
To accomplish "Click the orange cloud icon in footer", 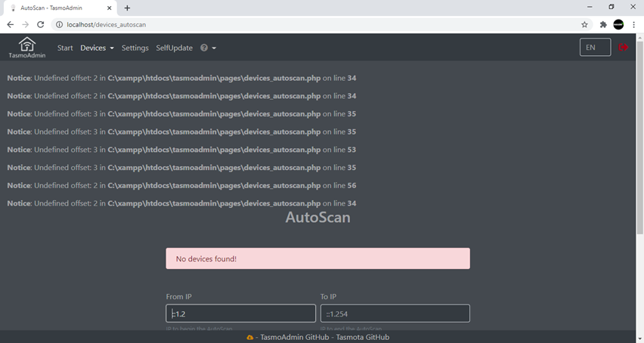I will click(x=249, y=337).
